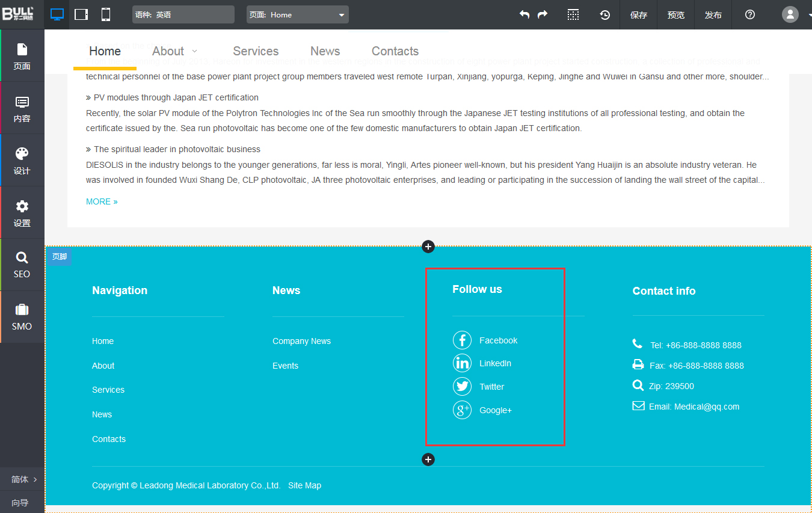Expand the 简体 language switcher
Screen dimensions: 812x513
click(24, 479)
